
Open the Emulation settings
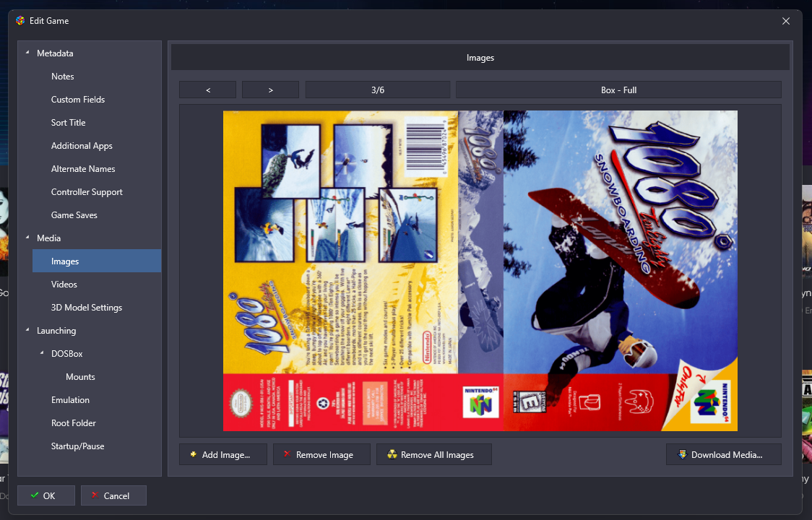pyautogui.click(x=70, y=400)
